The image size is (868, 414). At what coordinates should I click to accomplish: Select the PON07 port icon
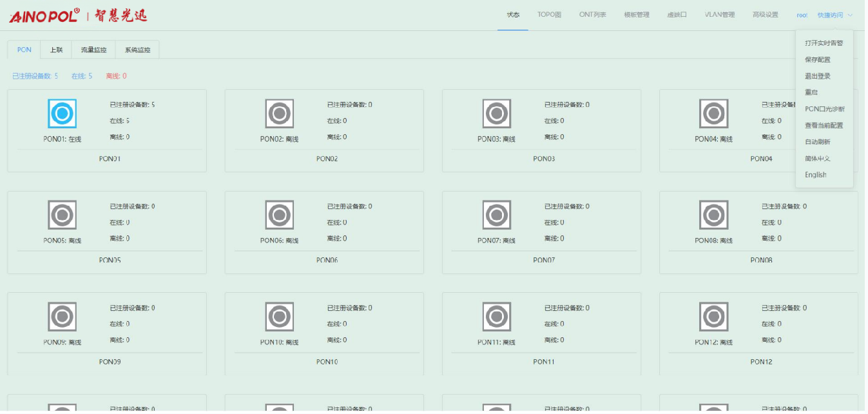coord(497,215)
